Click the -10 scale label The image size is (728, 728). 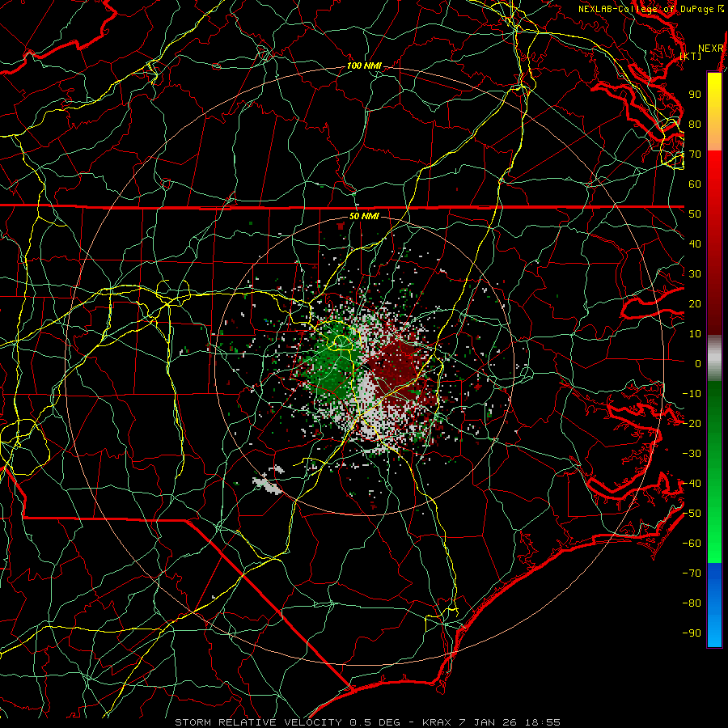point(692,394)
